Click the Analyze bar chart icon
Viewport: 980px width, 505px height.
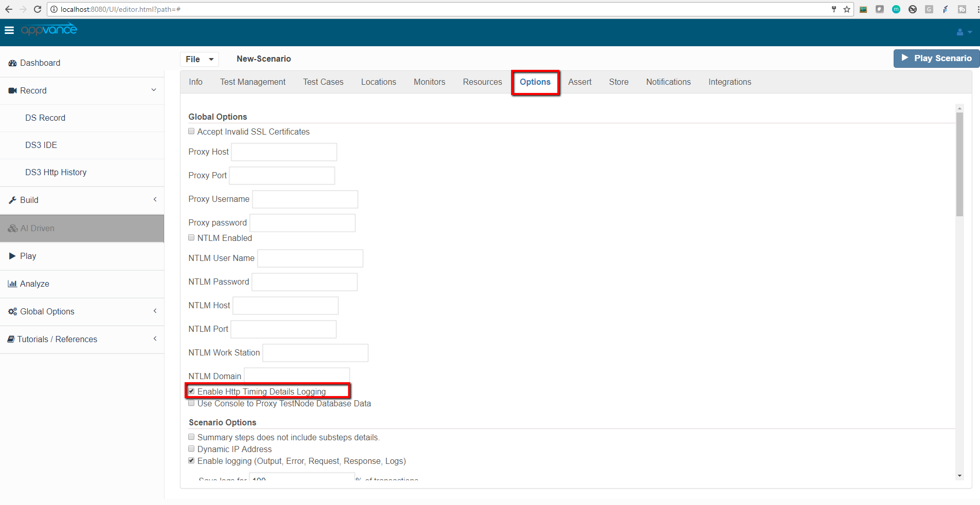tap(12, 284)
